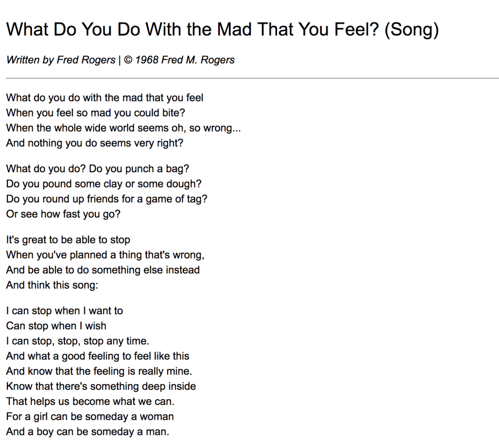Click the line "I can stop when I want to"
Screen dimensions: 499x448
[x=64, y=311]
